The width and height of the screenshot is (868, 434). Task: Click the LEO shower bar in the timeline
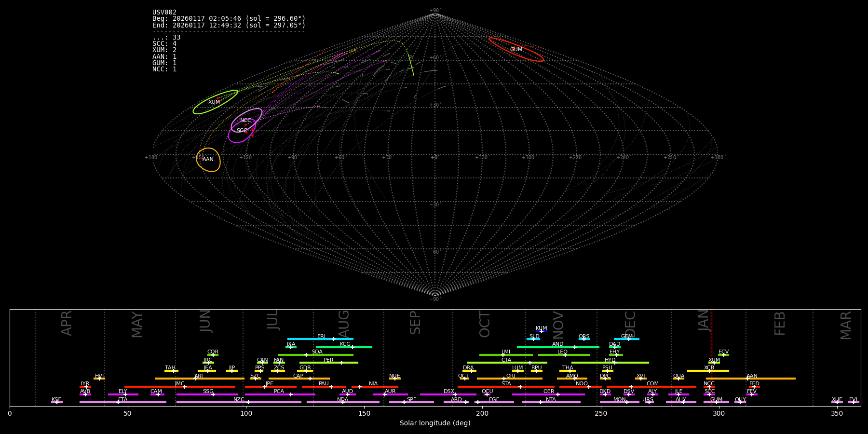coord(564,355)
